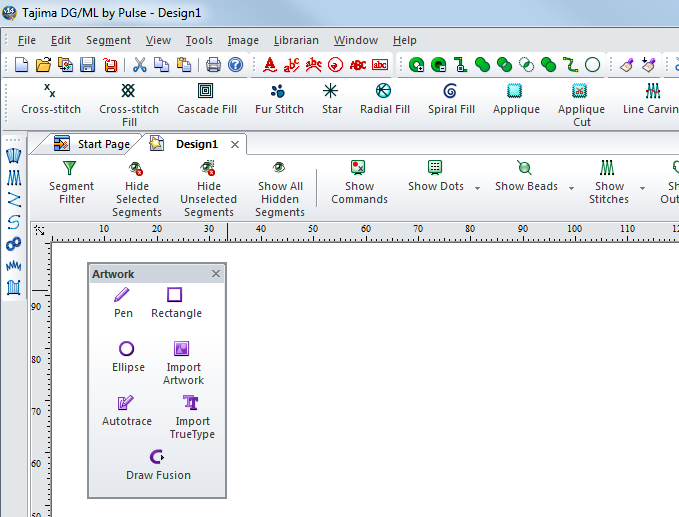Select the Rectangle artwork tool

pyautogui.click(x=176, y=301)
